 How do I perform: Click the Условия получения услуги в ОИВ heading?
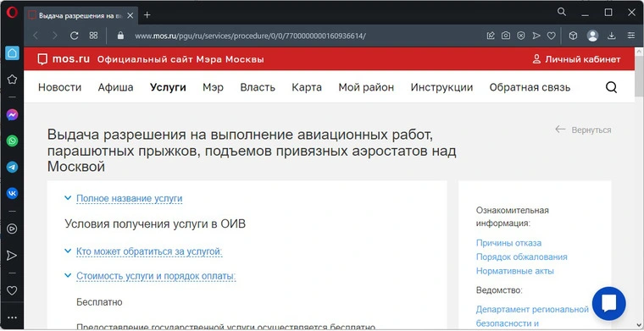click(x=155, y=224)
